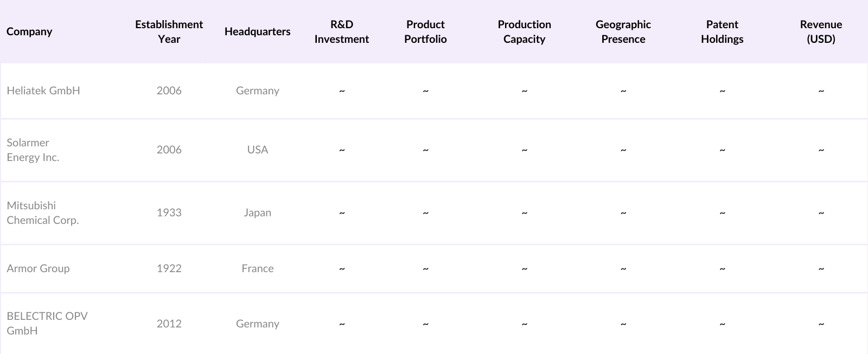Click Solarmer Energy's Product Portfolio value
868x354 pixels.
tap(425, 150)
